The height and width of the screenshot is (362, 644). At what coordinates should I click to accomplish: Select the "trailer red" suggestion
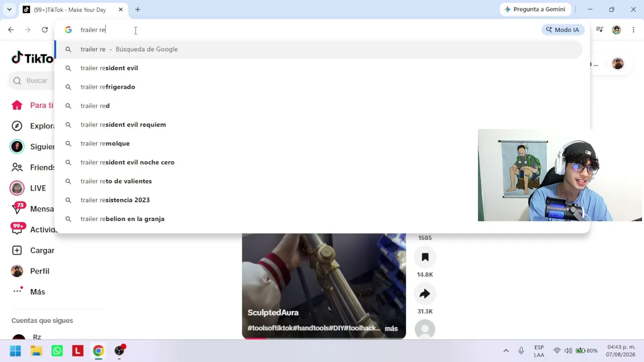tap(318, 106)
